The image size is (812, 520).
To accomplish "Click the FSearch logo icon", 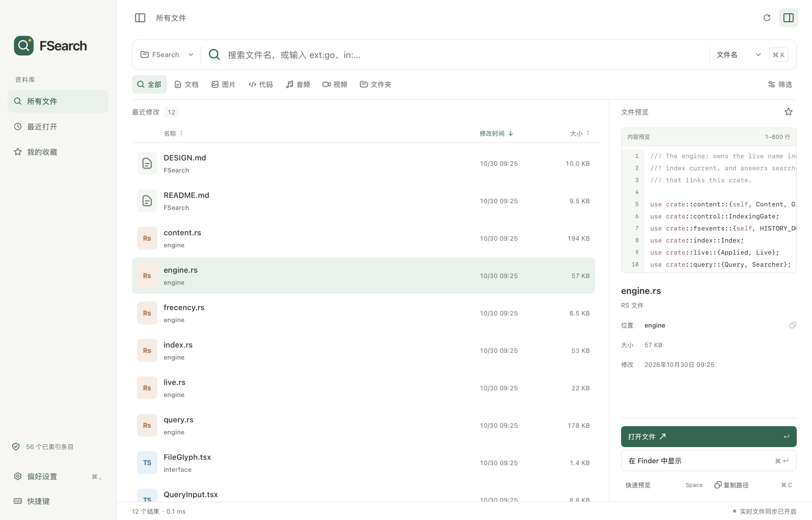I will [x=24, y=46].
